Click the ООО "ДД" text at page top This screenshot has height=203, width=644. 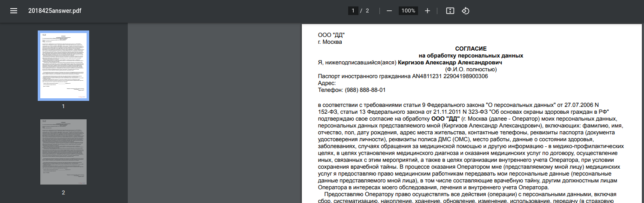click(x=331, y=35)
